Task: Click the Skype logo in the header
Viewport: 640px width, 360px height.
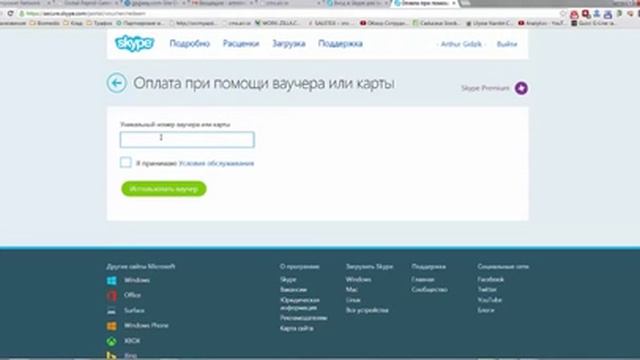Action: [135, 43]
